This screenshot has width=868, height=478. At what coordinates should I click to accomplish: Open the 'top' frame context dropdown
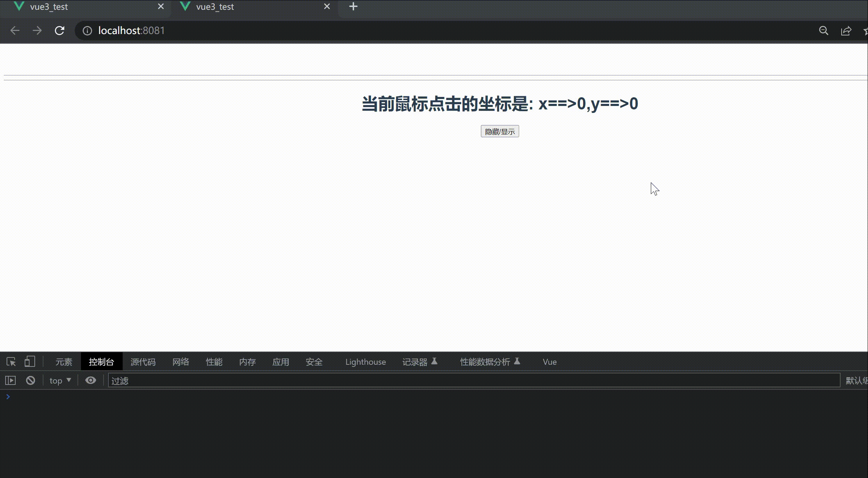pyautogui.click(x=60, y=380)
